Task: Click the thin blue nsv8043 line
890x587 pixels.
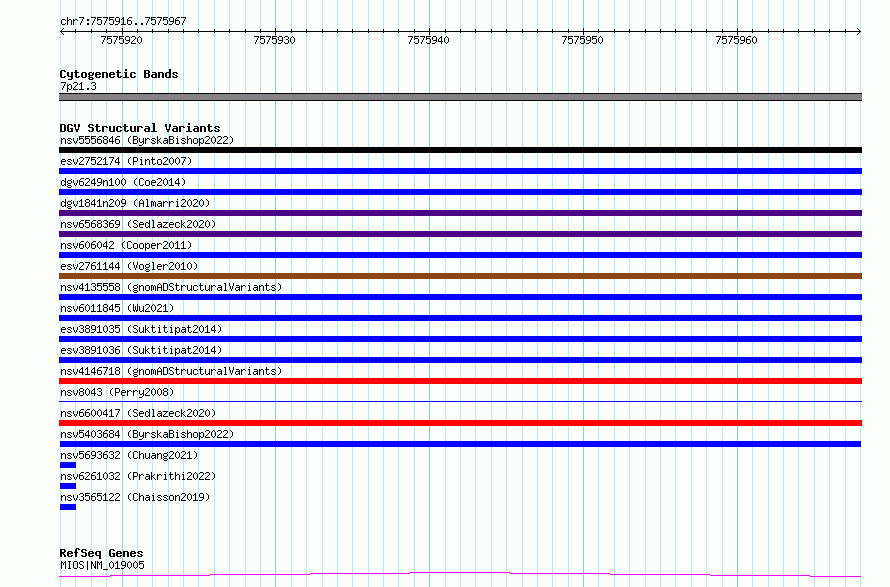Action: 460,401
